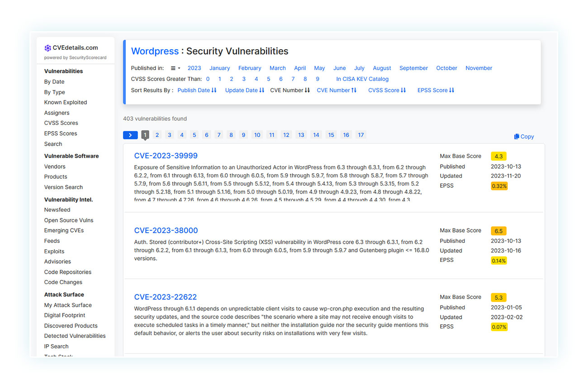Open EPSS Scores sidebar item
The image size is (588, 389).
pos(61,133)
